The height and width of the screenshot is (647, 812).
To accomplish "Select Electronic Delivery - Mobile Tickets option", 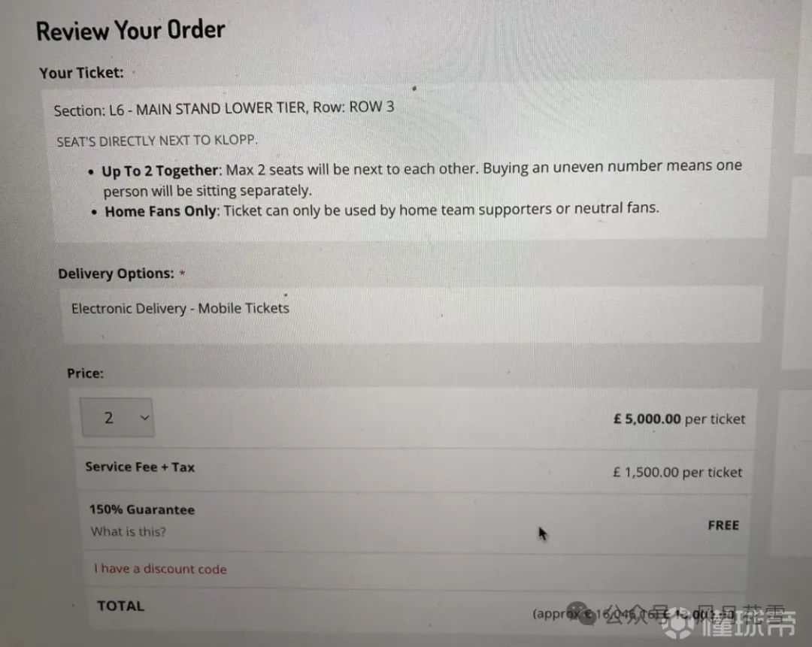I will [180, 309].
